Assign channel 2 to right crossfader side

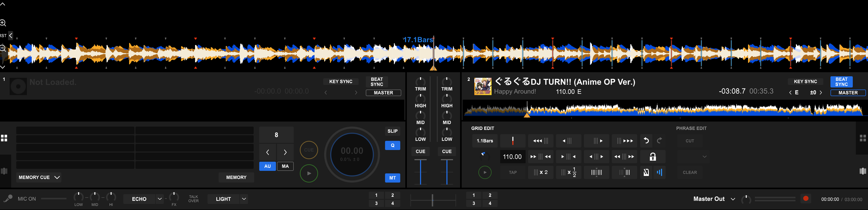pyautogui.click(x=490, y=195)
